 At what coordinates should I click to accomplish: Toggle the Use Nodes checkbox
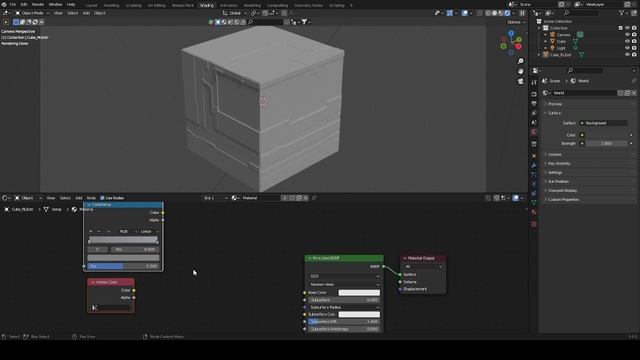[x=102, y=198]
